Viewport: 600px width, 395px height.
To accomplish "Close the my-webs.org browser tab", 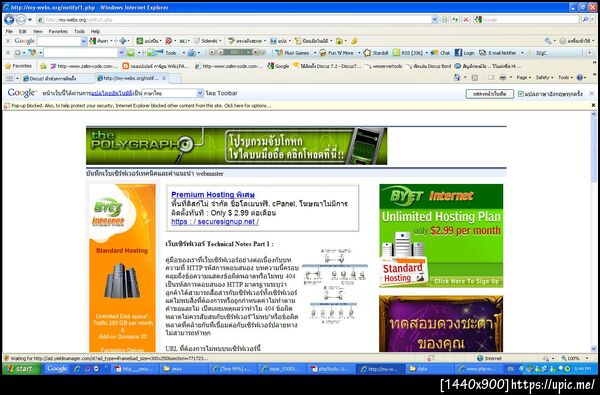I will pyautogui.click(x=164, y=78).
